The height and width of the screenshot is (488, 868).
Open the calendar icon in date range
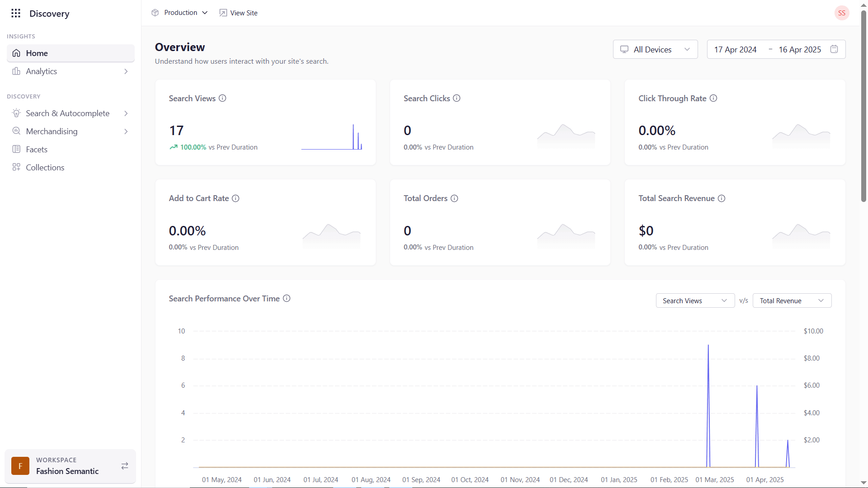tap(834, 49)
